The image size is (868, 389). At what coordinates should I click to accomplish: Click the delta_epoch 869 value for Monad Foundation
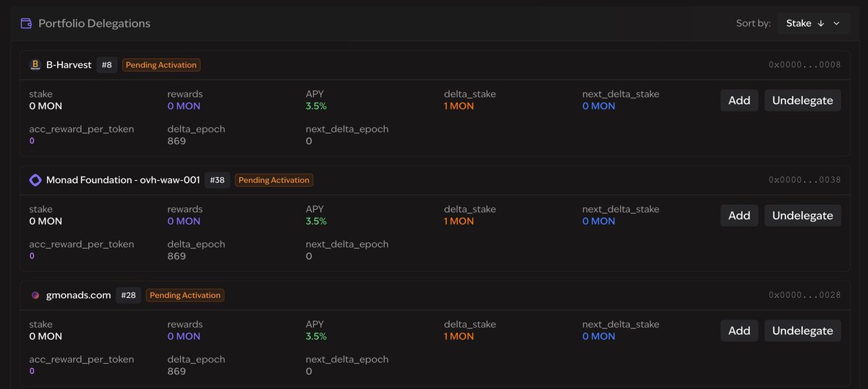176,256
